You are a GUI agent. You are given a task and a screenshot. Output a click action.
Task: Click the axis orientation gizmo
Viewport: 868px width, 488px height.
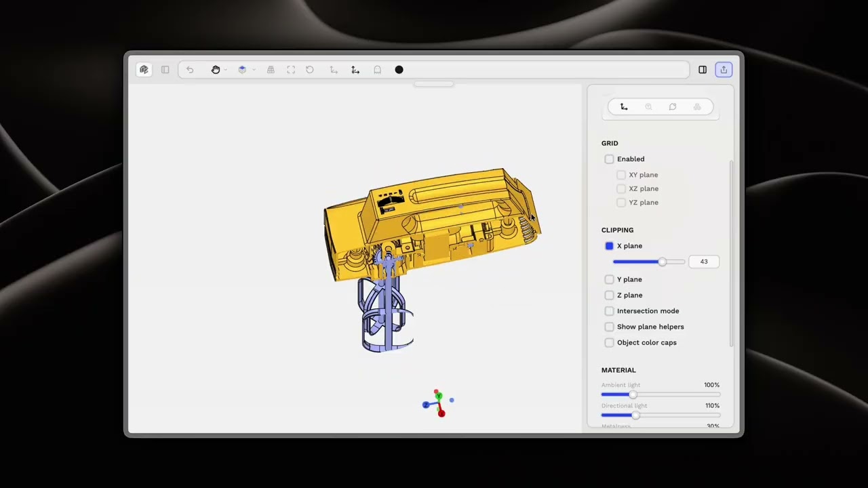438,403
